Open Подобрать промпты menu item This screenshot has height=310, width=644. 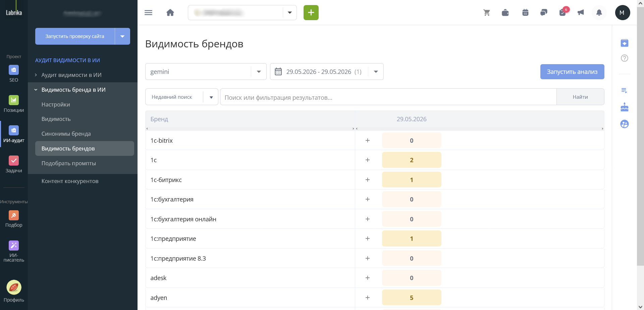(69, 163)
